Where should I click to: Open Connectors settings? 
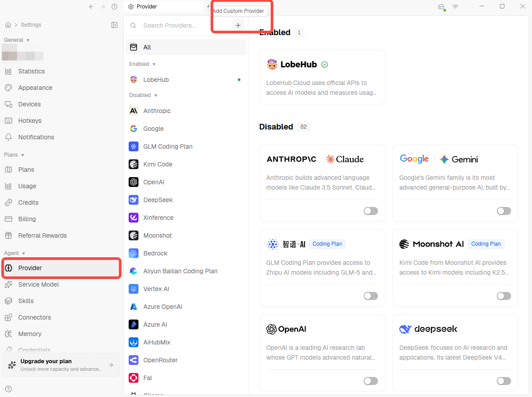coord(61,317)
